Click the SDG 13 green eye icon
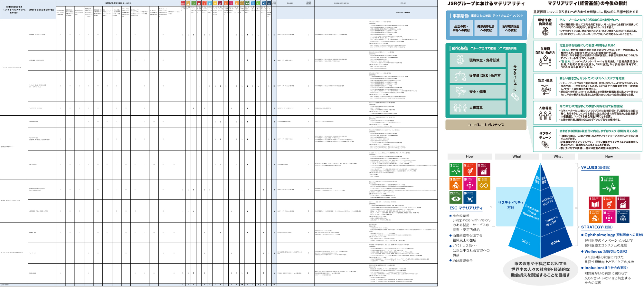 click(x=456, y=197)
